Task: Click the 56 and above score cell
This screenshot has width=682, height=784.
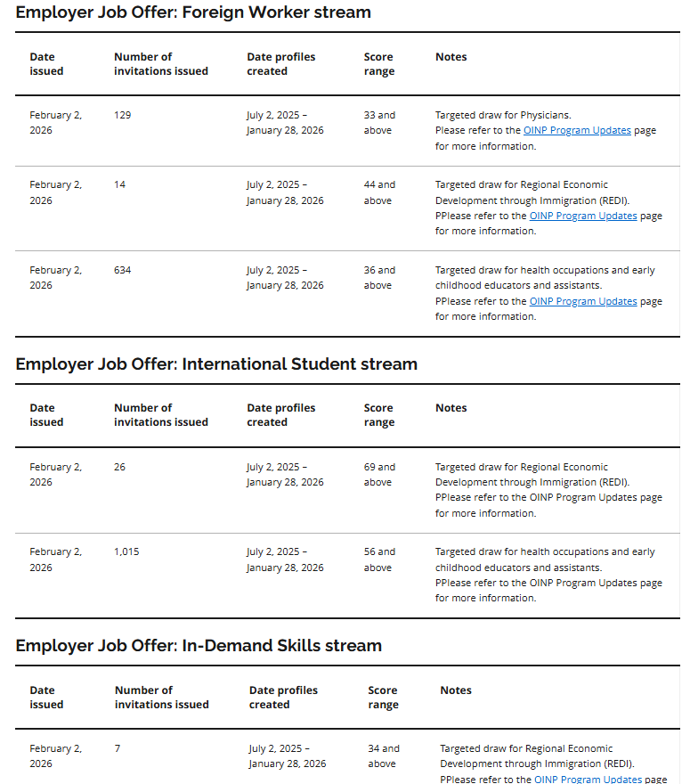Action: click(x=379, y=559)
